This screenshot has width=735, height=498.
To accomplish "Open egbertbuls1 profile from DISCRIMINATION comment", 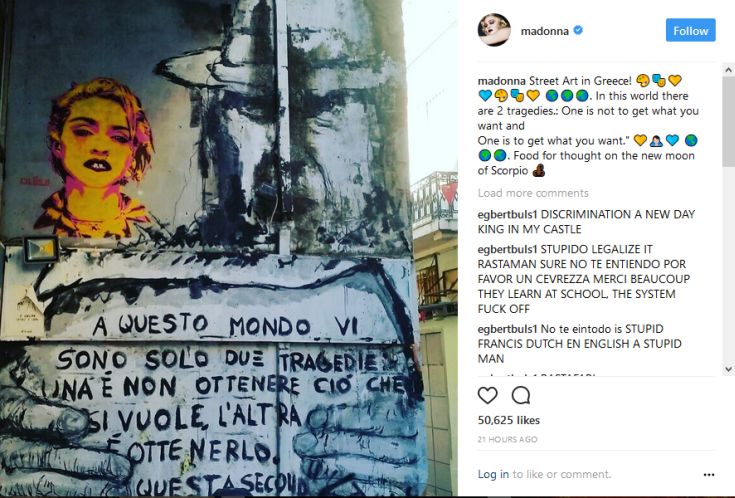I will [x=507, y=214].
